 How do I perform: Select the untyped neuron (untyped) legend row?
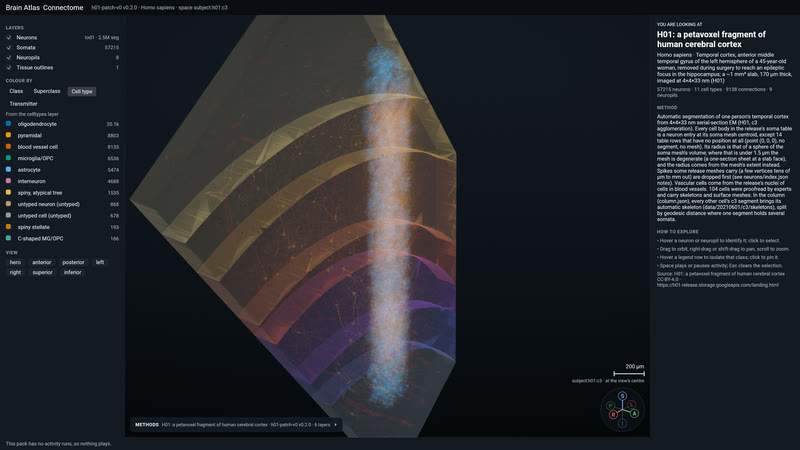click(62, 204)
